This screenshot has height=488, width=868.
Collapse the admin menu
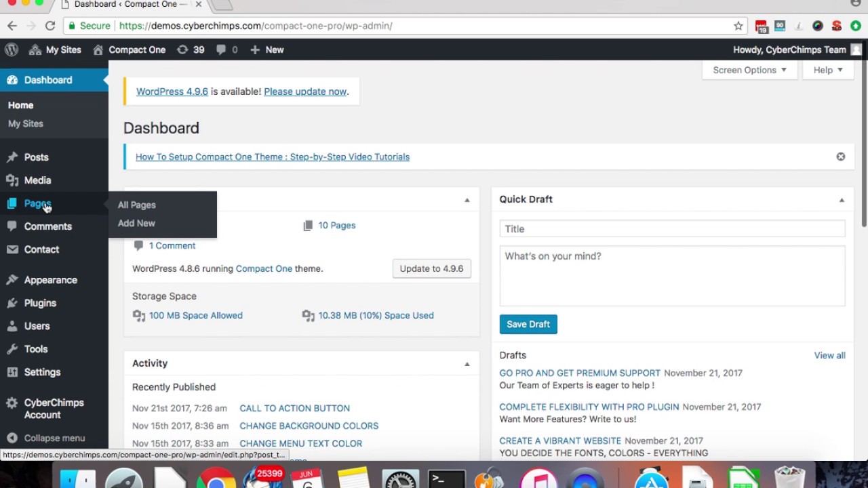click(x=46, y=438)
